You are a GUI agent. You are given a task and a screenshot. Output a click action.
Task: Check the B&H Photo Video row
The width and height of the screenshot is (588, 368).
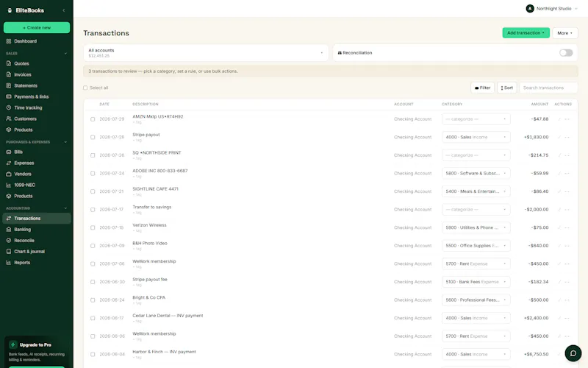[93, 246]
